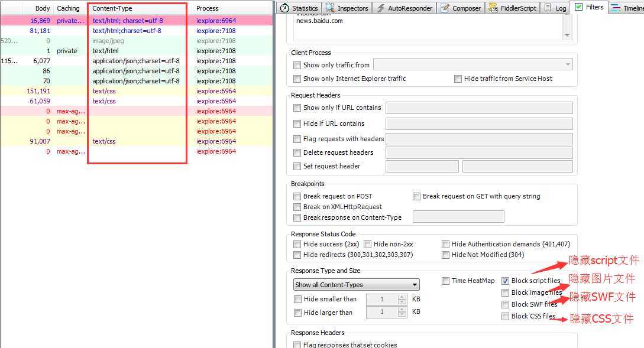Check Hide Not Modified (304)
The height and width of the screenshot is (348, 644).
446,255
